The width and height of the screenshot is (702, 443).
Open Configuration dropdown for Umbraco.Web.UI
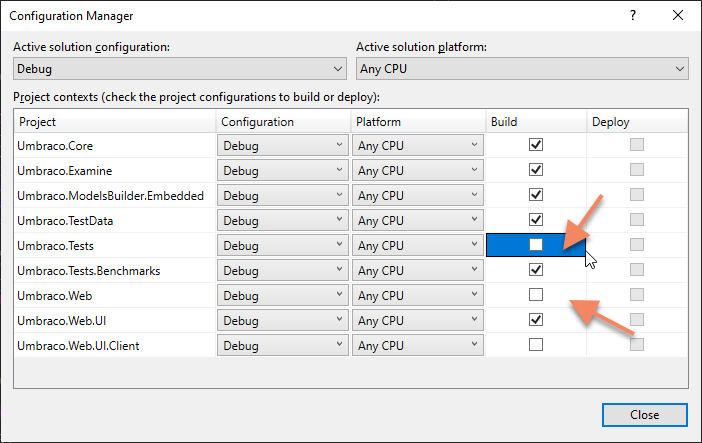point(283,320)
